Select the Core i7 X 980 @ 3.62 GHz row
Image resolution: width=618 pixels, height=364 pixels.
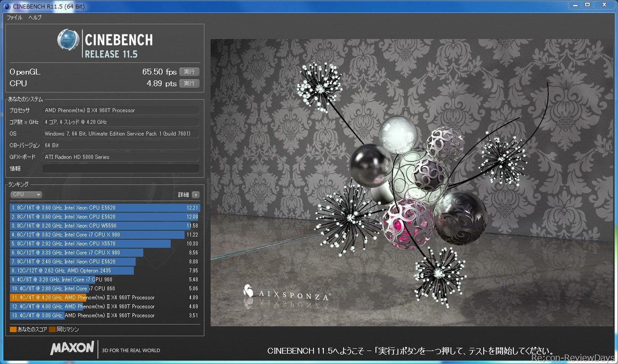click(x=105, y=235)
